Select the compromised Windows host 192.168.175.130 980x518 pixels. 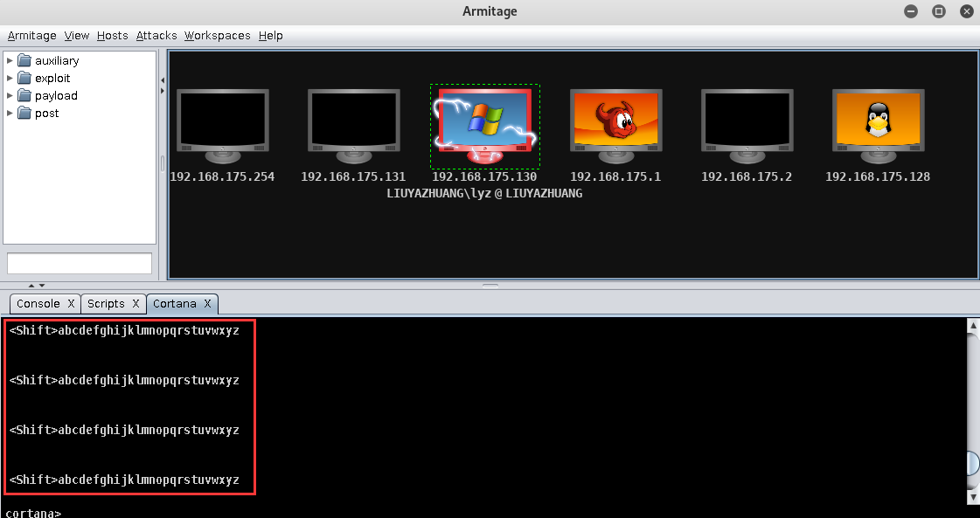[x=485, y=126]
